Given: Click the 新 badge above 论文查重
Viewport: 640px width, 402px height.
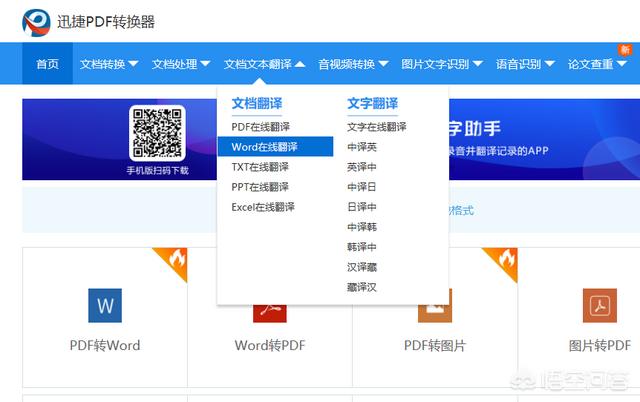Looking at the screenshot, I should coord(624,50).
